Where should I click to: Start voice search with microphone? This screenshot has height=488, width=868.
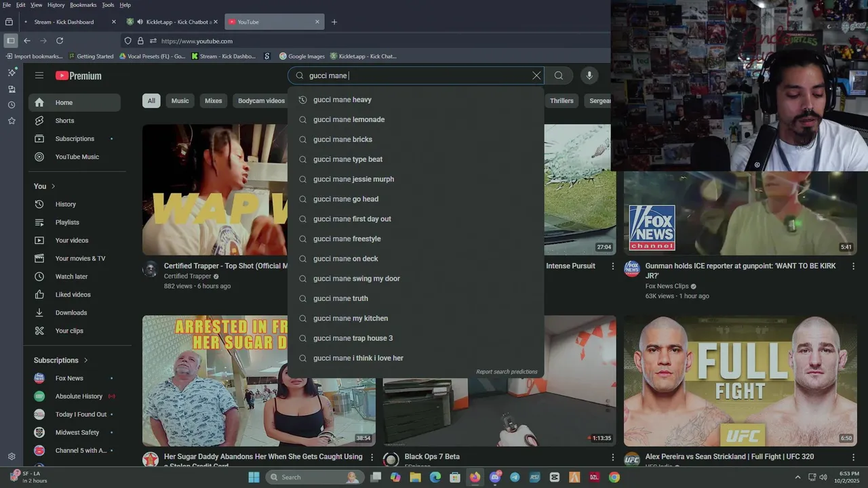point(589,76)
